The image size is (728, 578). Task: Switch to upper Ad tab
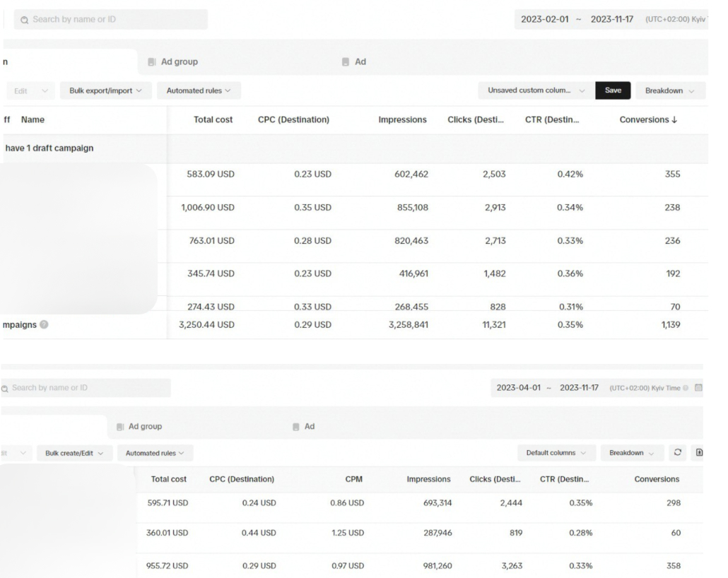(360, 61)
